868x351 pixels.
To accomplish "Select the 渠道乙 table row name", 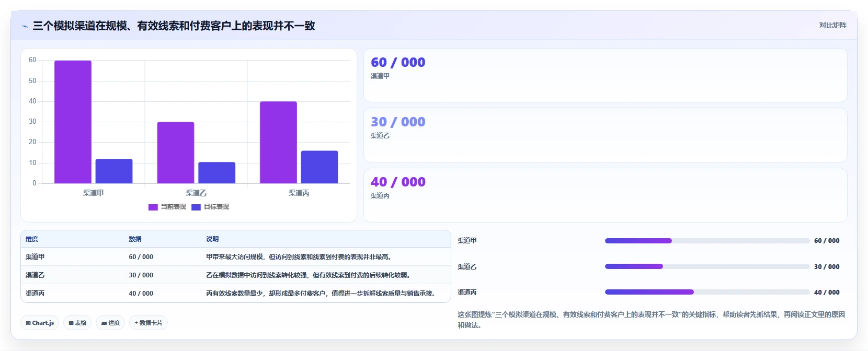I will point(35,275).
